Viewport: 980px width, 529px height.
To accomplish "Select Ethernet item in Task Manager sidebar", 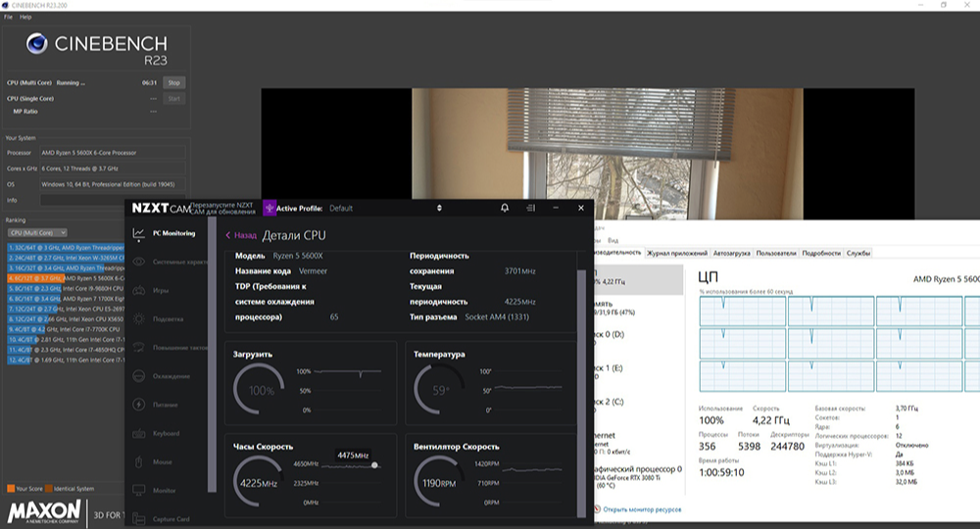I will pos(638,443).
